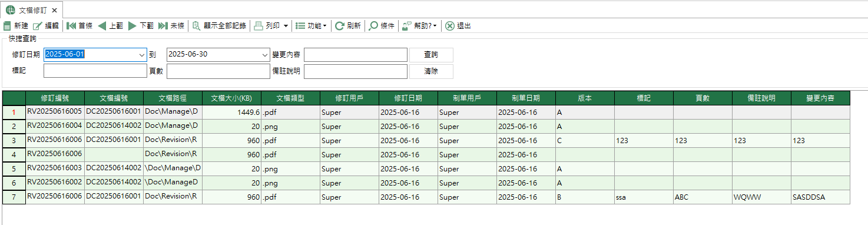The height and width of the screenshot is (225, 868).
Task: Open the 功能 functions dropdown menu
Action: [311, 26]
